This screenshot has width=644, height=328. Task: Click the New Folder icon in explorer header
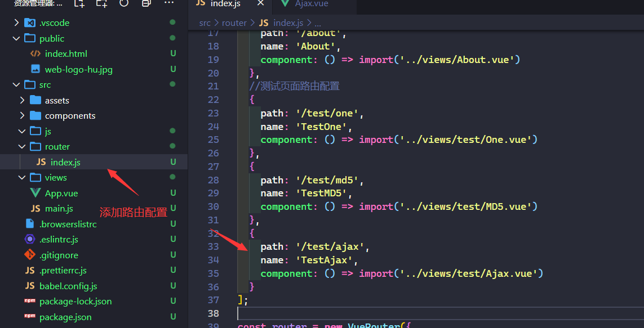pyautogui.click(x=101, y=3)
